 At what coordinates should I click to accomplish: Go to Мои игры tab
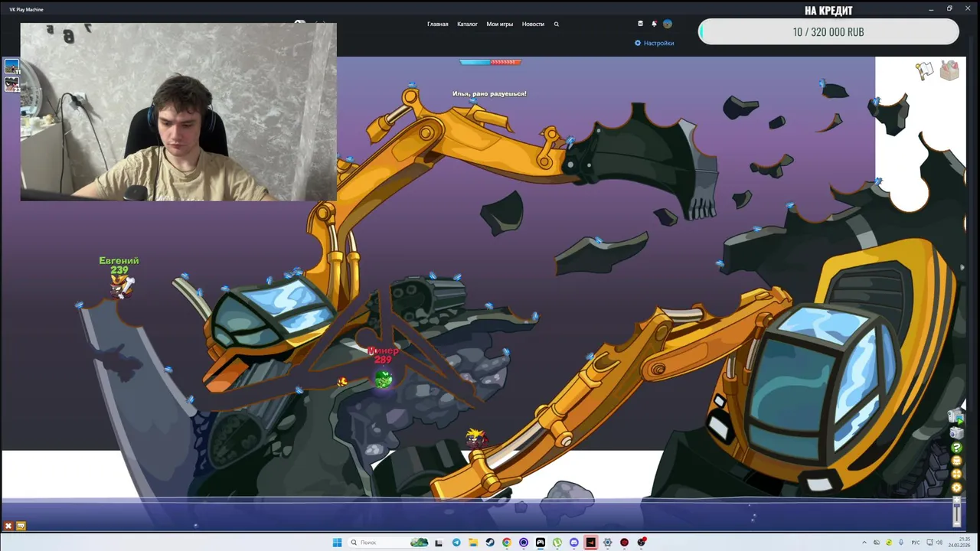coord(500,24)
